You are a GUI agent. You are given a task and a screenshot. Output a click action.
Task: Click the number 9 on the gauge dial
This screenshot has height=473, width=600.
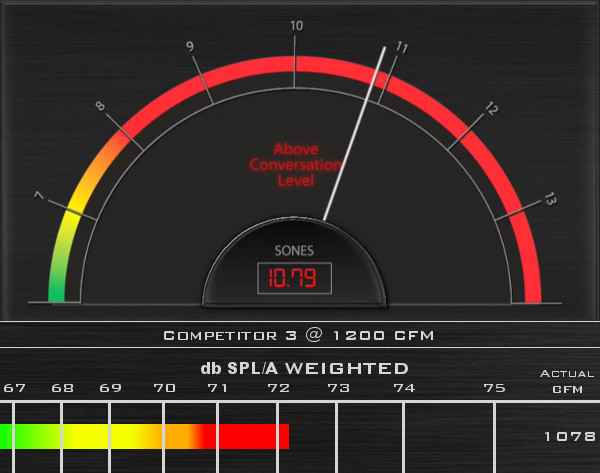click(189, 46)
